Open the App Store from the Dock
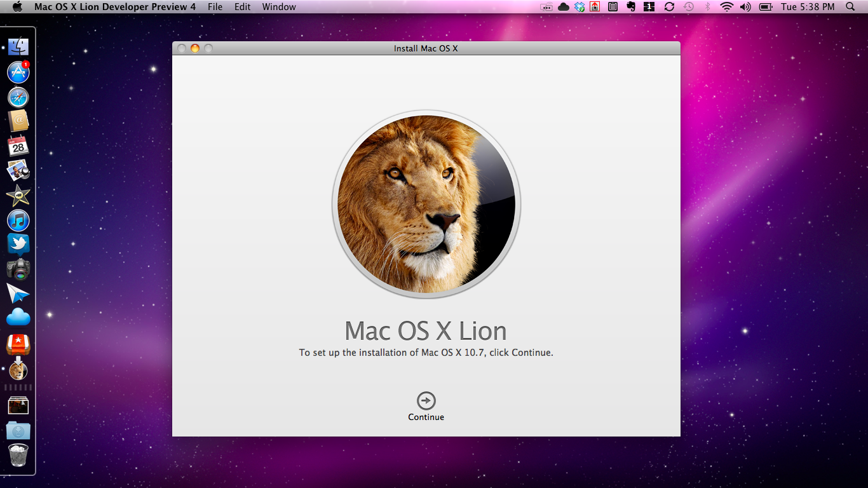868x488 pixels. [x=18, y=72]
